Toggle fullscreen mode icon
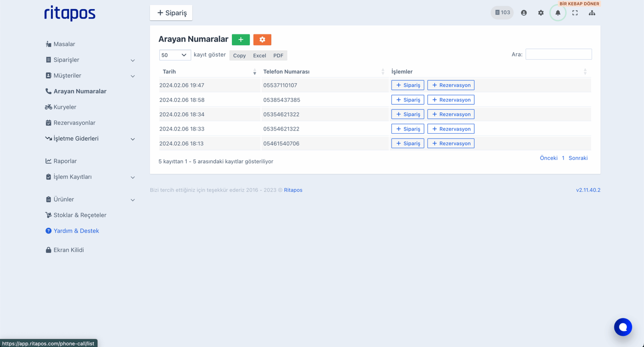Image resolution: width=644 pixels, height=347 pixels. tap(575, 13)
